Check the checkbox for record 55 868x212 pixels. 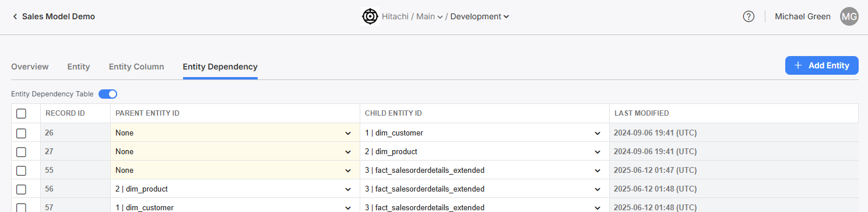tap(21, 171)
